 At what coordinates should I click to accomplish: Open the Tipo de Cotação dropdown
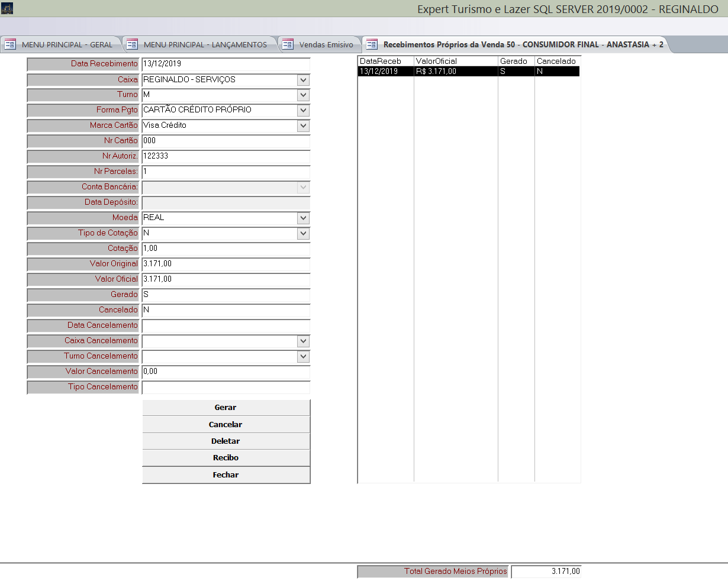303,234
